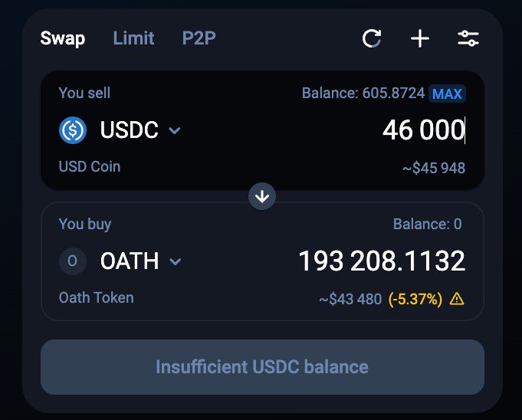
Task: Click the Balance: 605.8724 text
Action: (x=363, y=94)
